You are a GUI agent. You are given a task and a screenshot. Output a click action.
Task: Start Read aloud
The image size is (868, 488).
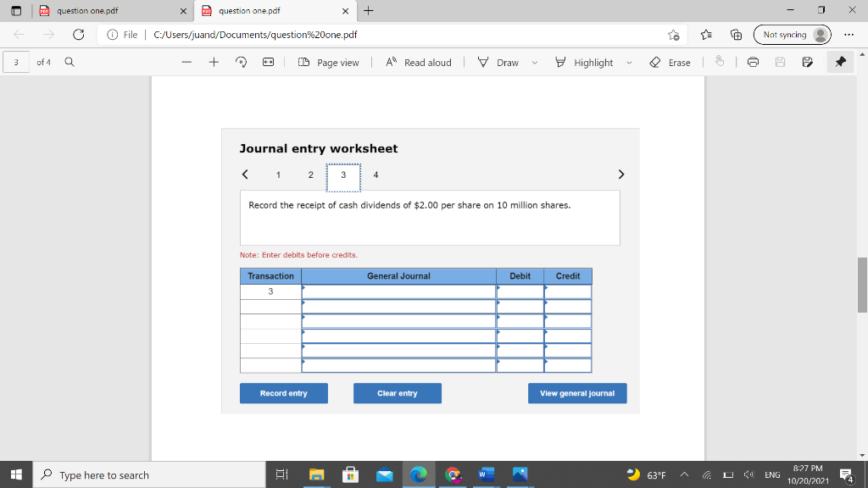pyautogui.click(x=419, y=63)
